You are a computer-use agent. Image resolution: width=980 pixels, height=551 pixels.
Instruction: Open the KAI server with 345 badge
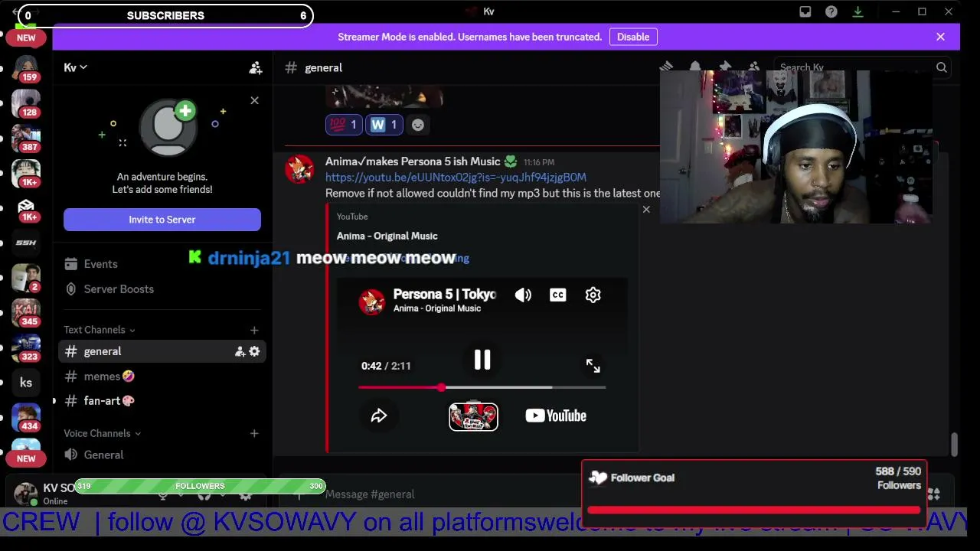pyautogui.click(x=26, y=312)
